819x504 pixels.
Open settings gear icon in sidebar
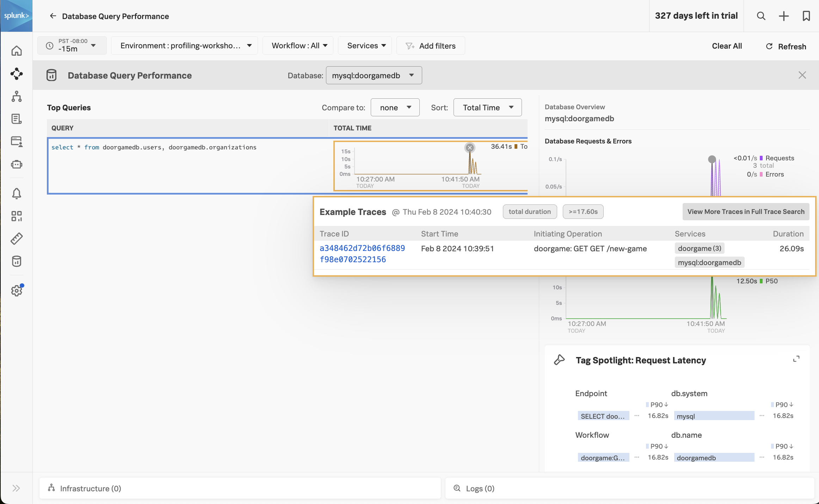pos(17,291)
